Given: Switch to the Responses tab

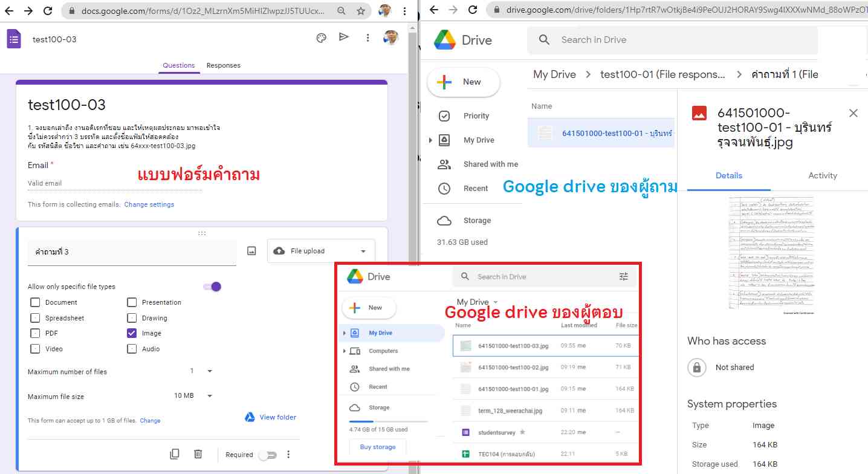Looking at the screenshot, I should pyautogui.click(x=223, y=65).
